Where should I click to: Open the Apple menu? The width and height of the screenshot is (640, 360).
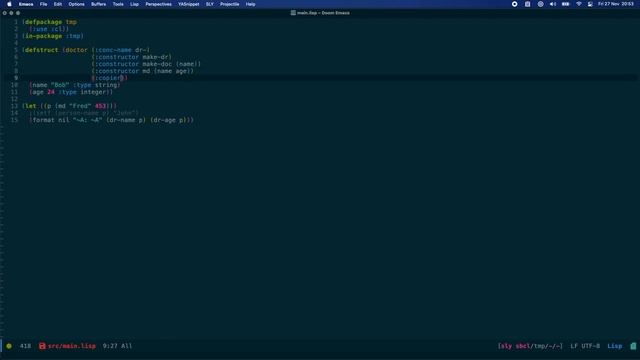[x=9, y=4]
